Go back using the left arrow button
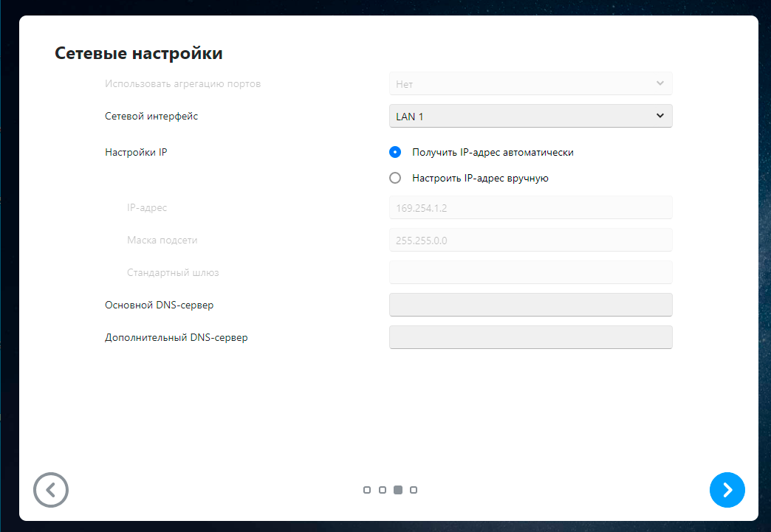This screenshot has height=532, width=771. [x=51, y=490]
